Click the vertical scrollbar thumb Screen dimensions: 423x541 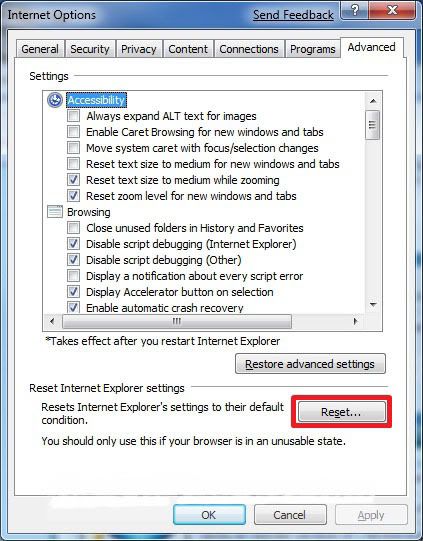coord(373,125)
